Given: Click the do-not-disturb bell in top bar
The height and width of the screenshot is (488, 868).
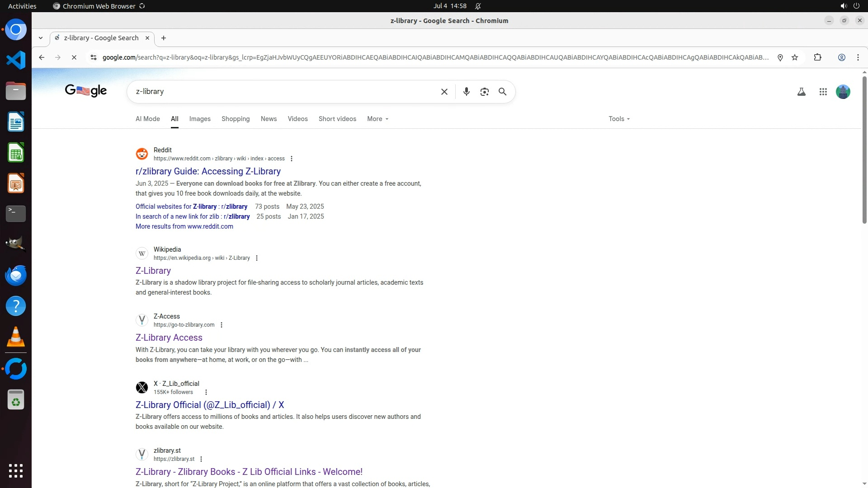Looking at the screenshot, I should 478,6.
